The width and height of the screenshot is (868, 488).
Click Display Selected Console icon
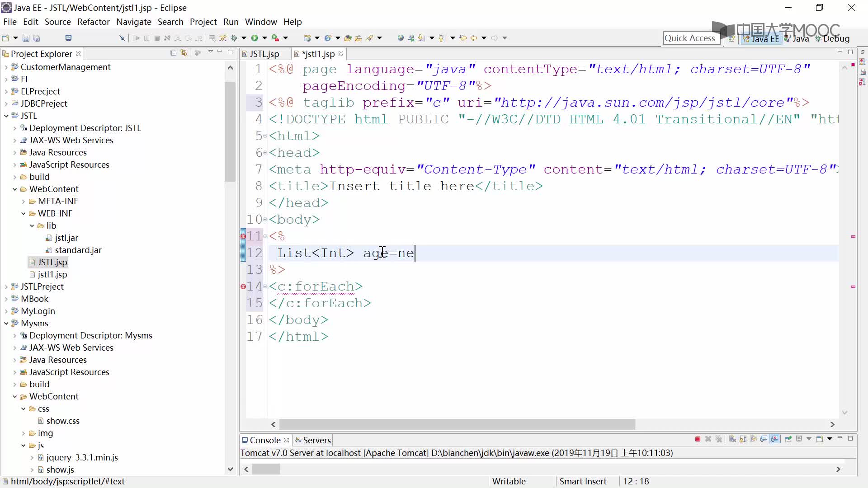click(799, 439)
